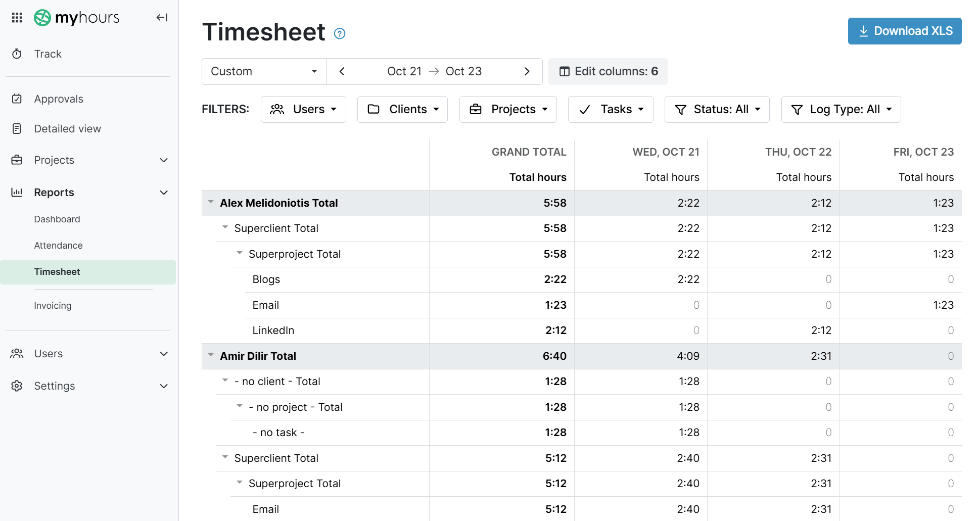Collapse the Alex Melidoniotis Total row
The height and width of the screenshot is (521, 980).
(211, 202)
